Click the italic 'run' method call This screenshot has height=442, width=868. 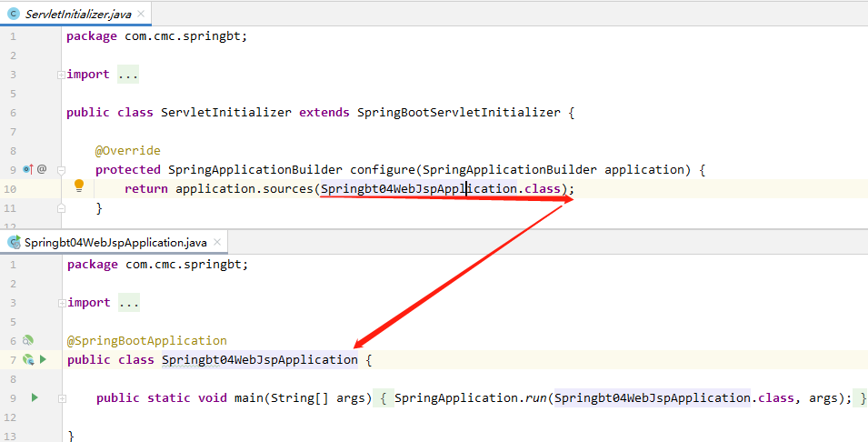536,397
